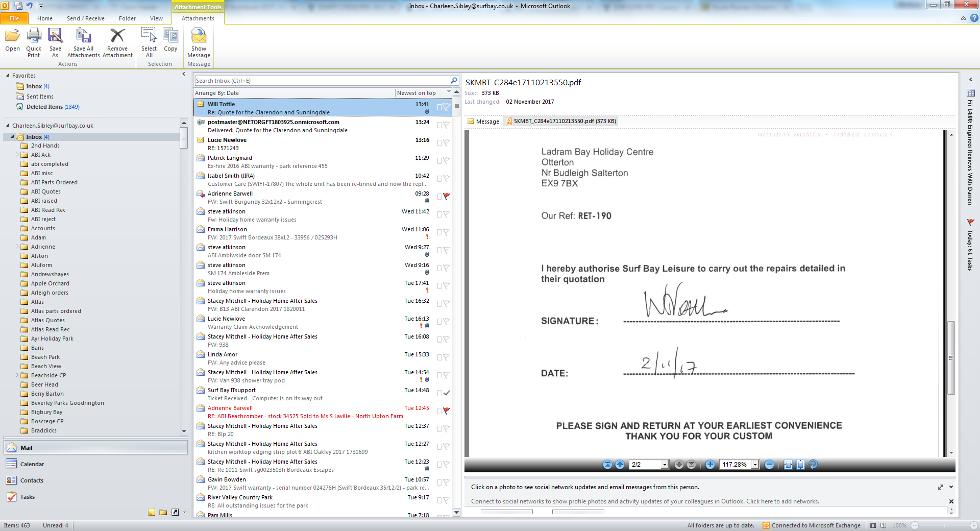Toggle the flag on the Lucie Newlove 13:16 message
Viewport: 980px width, 531px height.
[x=446, y=143]
